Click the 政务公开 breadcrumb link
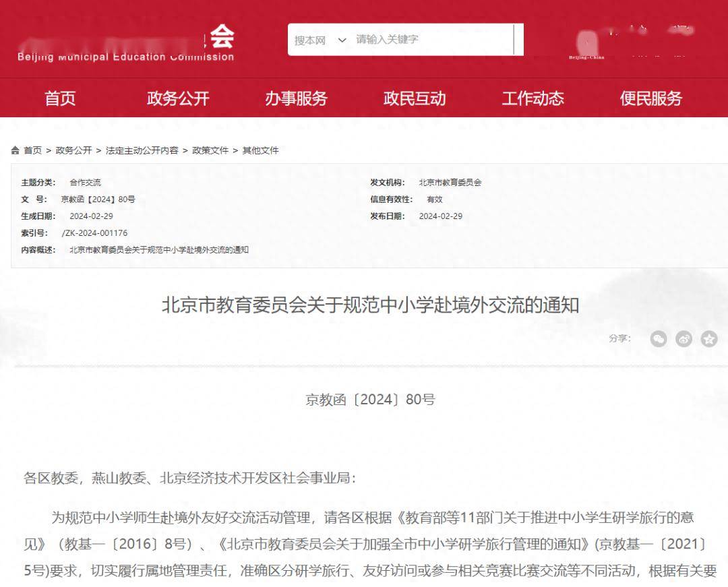The image size is (728, 587). pos(73,150)
